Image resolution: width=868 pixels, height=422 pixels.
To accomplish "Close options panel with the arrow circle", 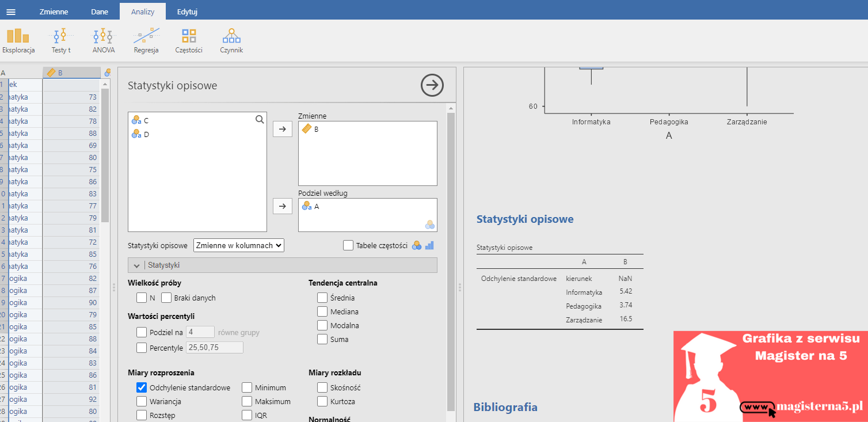I will (x=432, y=85).
